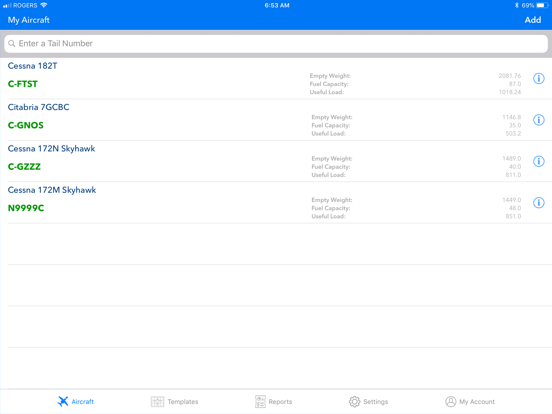Select tail number N9999C
The width and height of the screenshot is (552, 414).
click(26, 208)
